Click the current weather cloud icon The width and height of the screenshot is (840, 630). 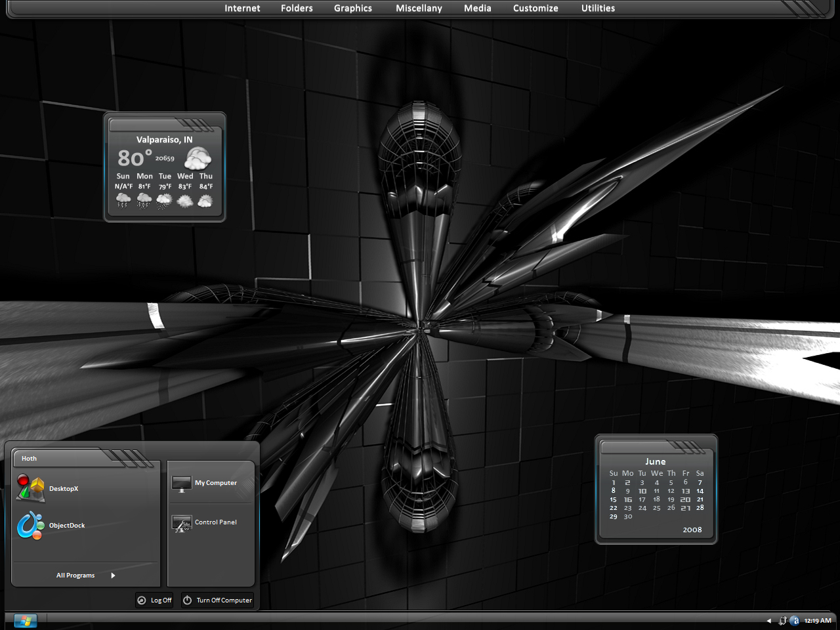(x=198, y=158)
